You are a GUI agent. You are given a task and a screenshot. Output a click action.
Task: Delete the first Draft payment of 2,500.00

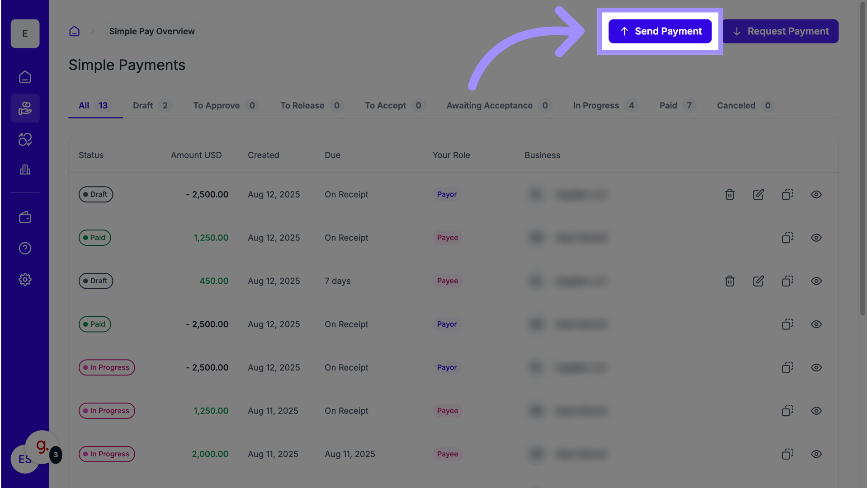[x=730, y=194]
